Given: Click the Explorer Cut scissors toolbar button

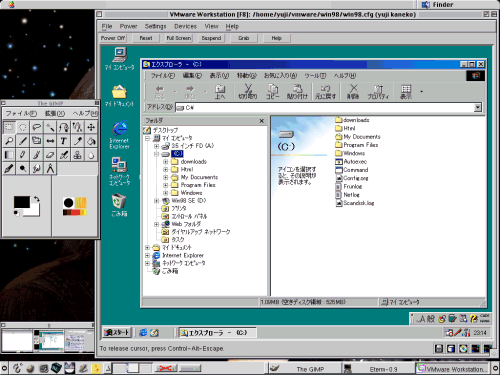Looking at the screenshot, I should [x=248, y=92].
